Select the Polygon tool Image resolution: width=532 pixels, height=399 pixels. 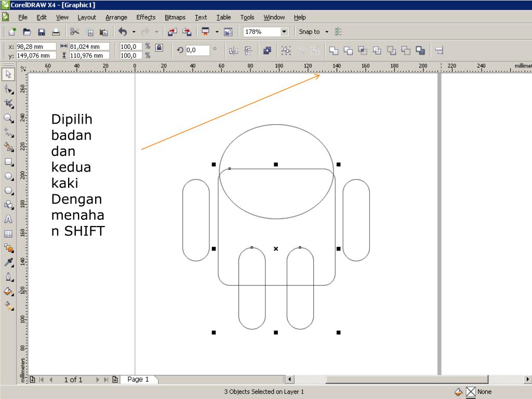pos(8,190)
